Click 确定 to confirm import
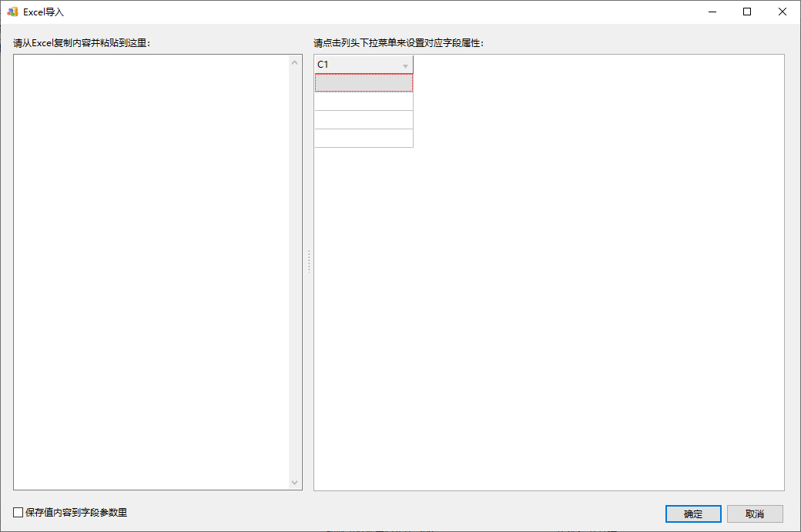Screen dimensions: 801x532 [693, 514]
